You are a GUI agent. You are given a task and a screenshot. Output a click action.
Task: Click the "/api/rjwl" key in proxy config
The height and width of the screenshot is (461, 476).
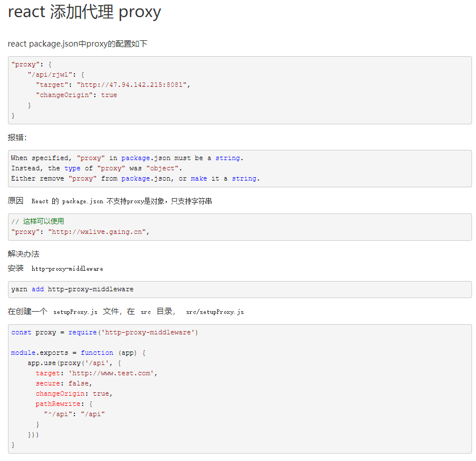(52, 75)
